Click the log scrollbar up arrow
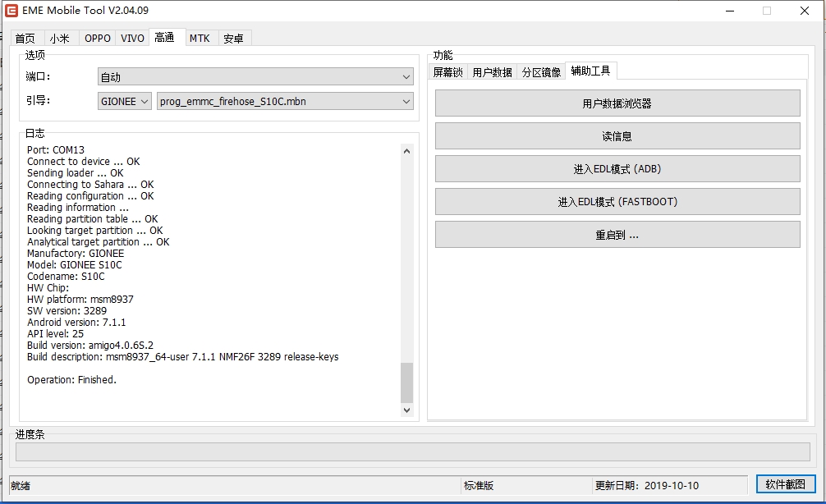Viewport: 826px width, 504px height. click(406, 150)
